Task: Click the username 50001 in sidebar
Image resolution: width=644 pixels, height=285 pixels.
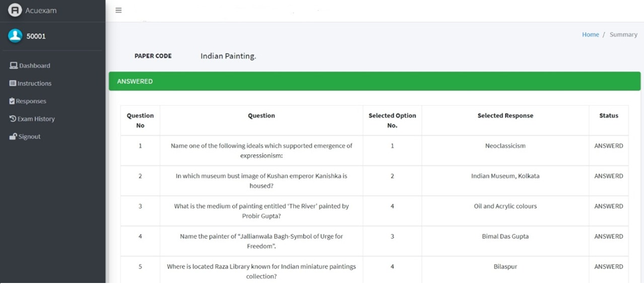Action: [x=36, y=36]
